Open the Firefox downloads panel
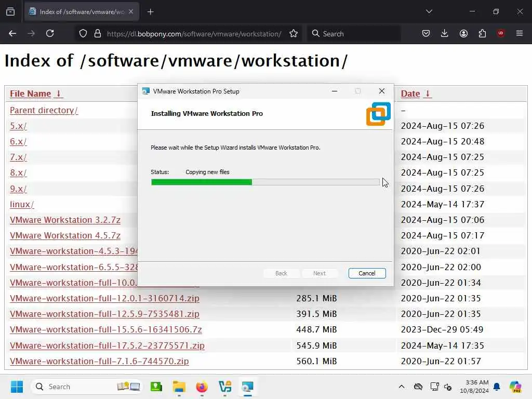This screenshot has height=399, width=532. [x=445, y=34]
